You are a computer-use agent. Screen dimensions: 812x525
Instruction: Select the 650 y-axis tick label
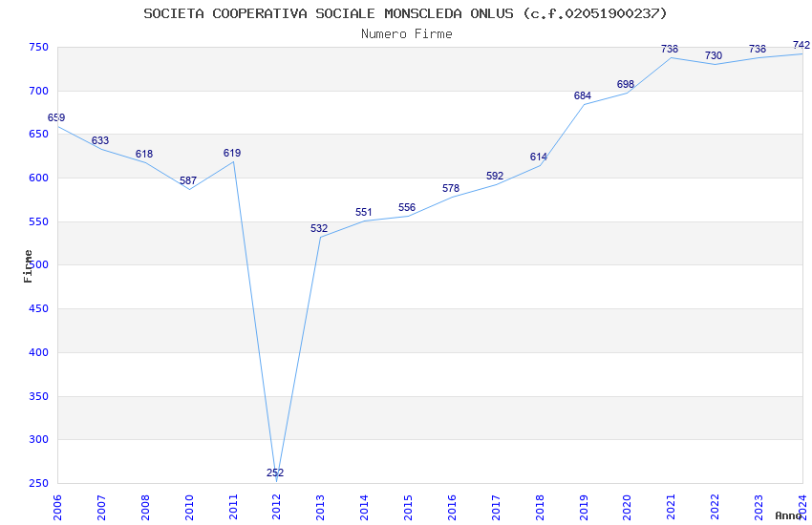tap(39, 134)
